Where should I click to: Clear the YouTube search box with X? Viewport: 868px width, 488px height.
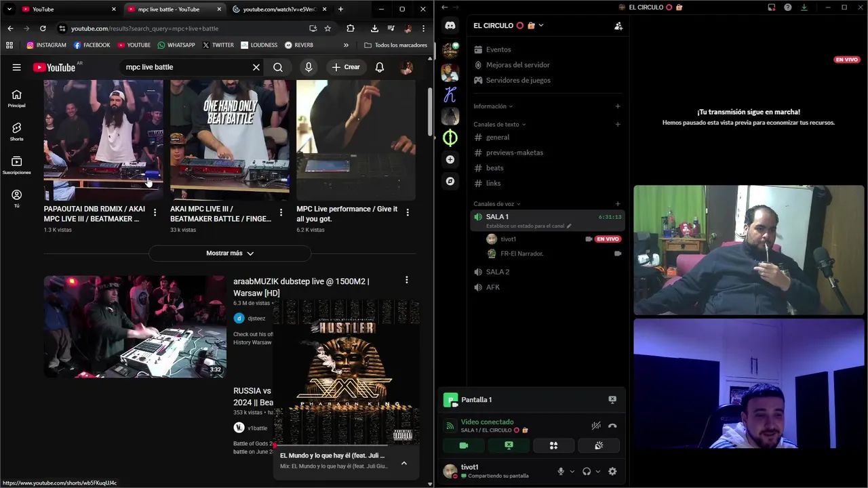coord(256,67)
